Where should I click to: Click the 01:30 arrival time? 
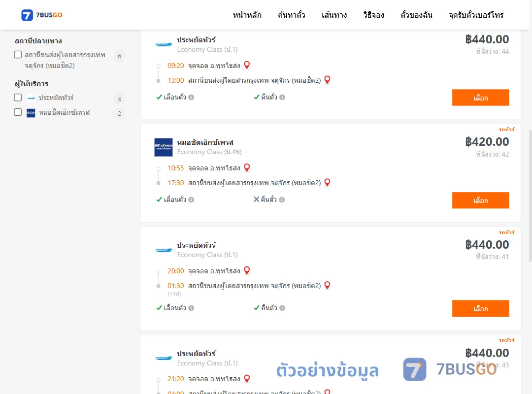coord(176,286)
